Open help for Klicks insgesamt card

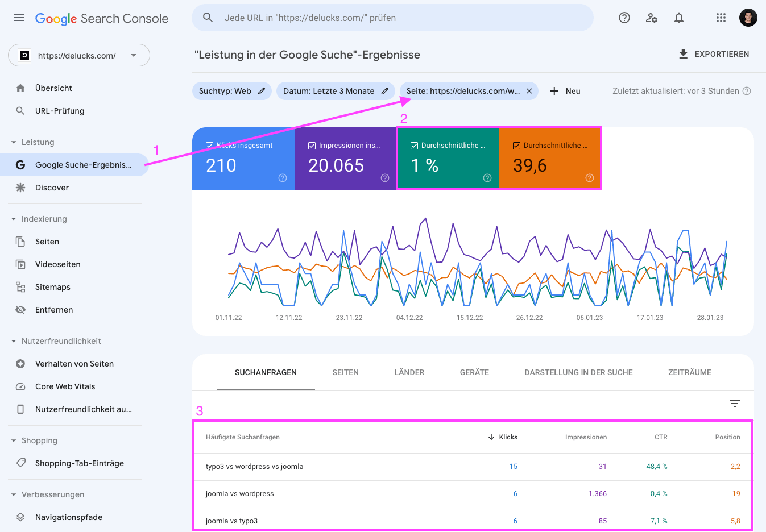coord(283,178)
